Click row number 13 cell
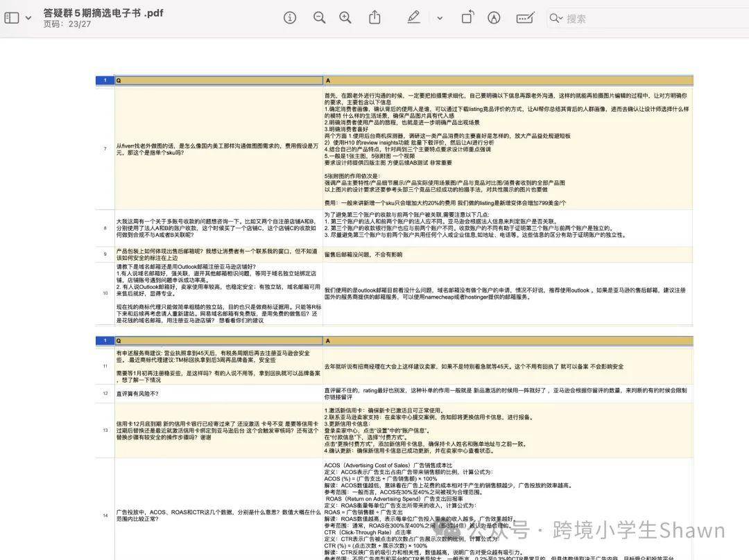The height and width of the screenshot is (560, 749). tap(105, 430)
